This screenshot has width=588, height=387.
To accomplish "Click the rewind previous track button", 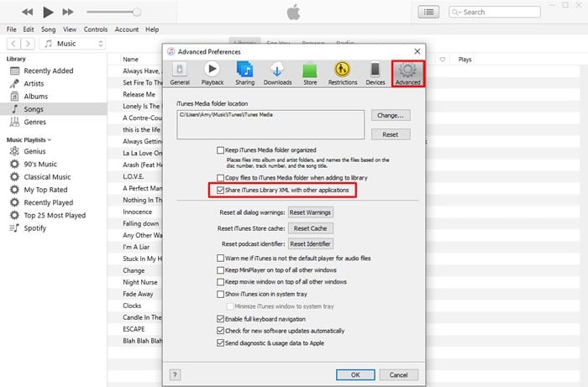I will (x=28, y=12).
